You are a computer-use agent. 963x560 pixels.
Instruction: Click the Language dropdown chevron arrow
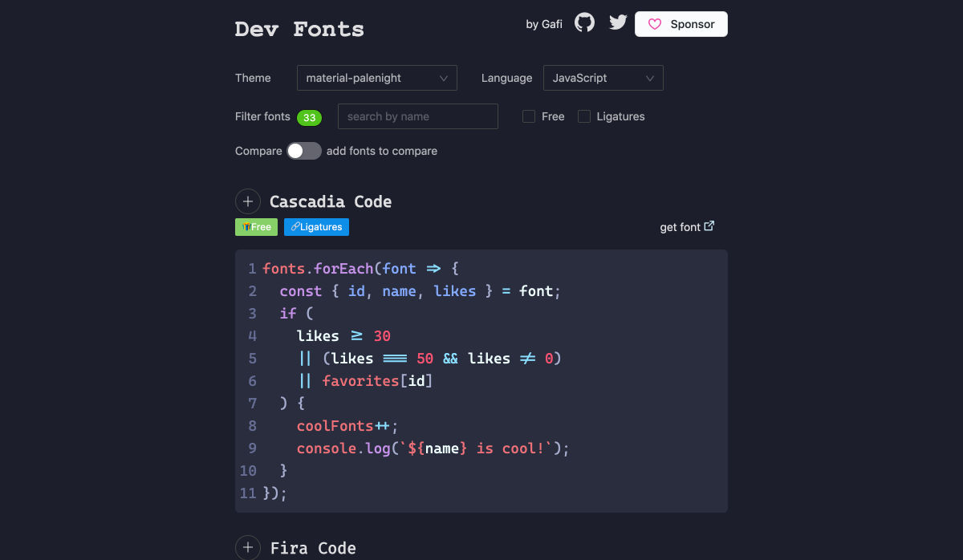650,78
